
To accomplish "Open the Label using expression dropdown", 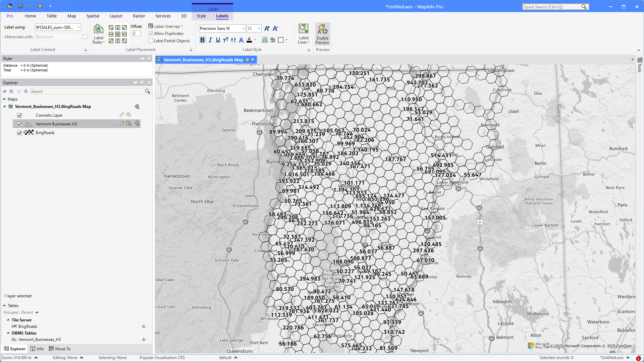I will tap(79, 27).
